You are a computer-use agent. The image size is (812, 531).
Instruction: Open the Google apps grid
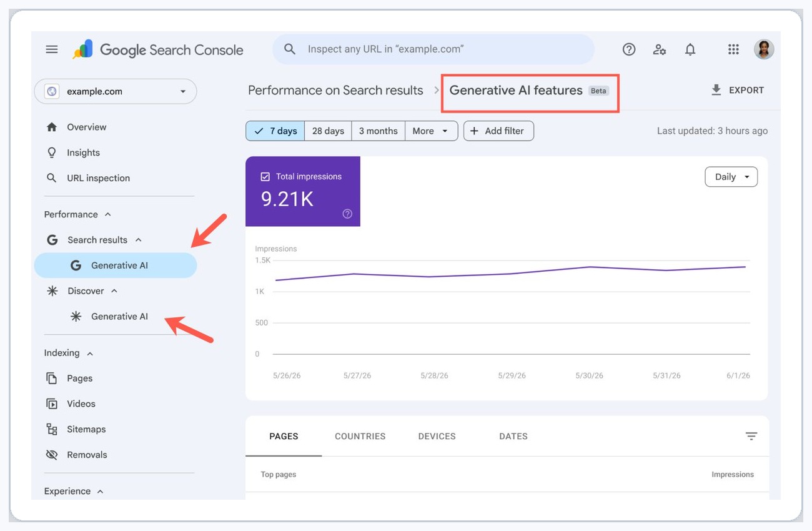pos(733,49)
